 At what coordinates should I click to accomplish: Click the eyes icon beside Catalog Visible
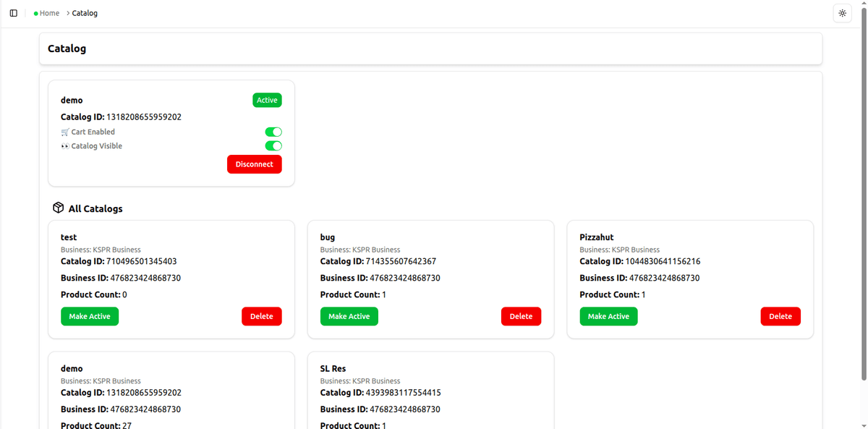click(x=64, y=145)
